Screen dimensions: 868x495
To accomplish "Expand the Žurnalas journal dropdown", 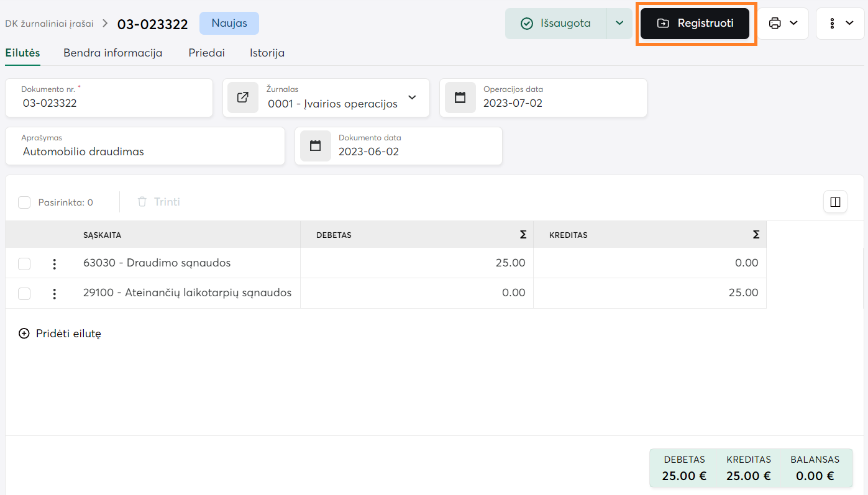I will [x=412, y=98].
